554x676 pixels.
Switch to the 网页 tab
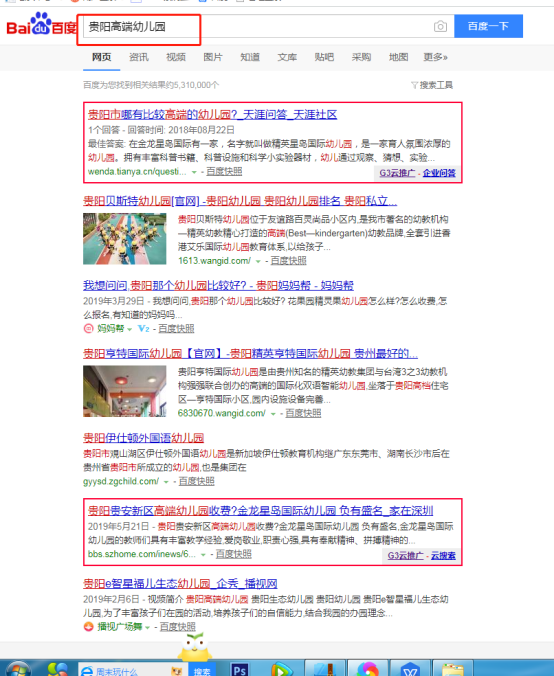pyautogui.click(x=102, y=57)
